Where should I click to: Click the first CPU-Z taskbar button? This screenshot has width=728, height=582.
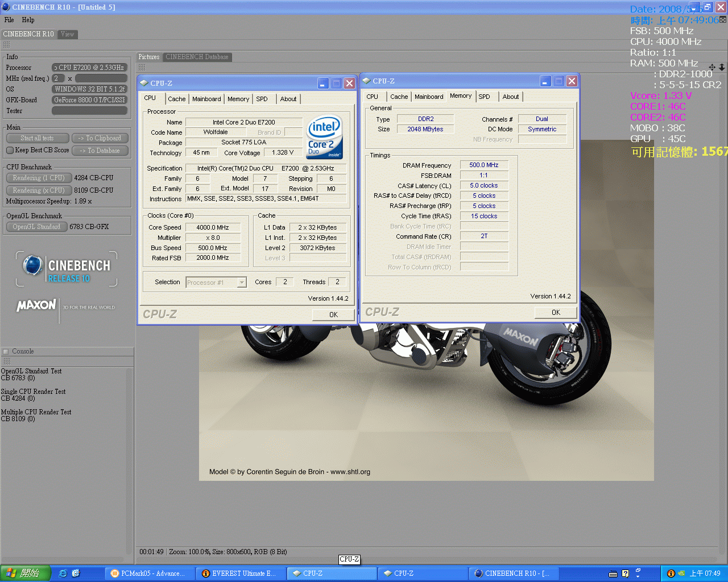pyautogui.click(x=331, y=573)
